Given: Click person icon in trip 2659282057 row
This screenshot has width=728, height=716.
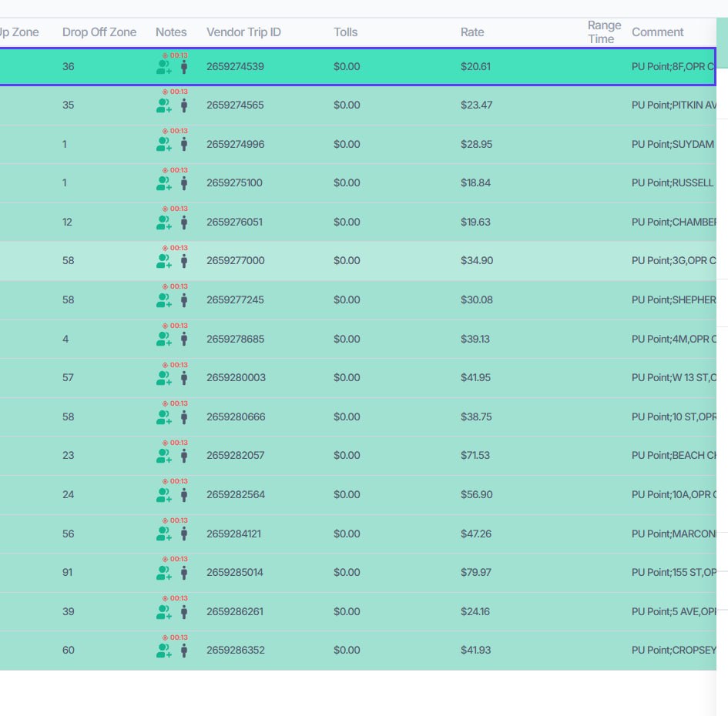Looking at the screenshot, I should [184, 456].
